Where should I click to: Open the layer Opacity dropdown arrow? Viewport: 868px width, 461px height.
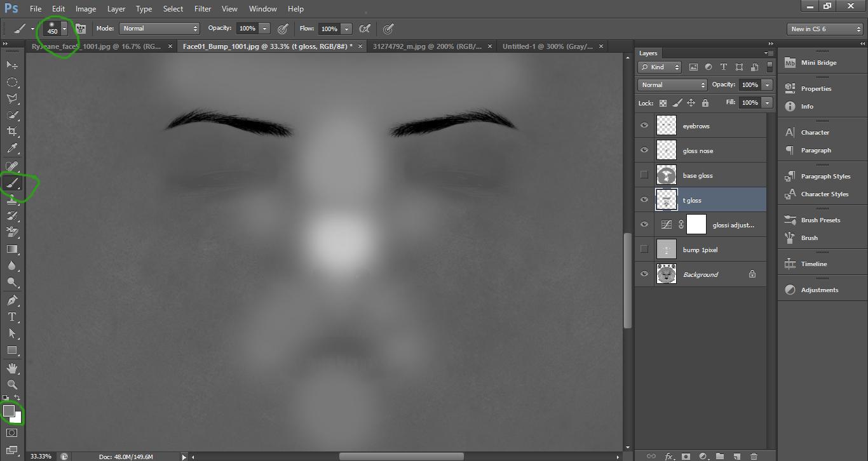[x=767, y=85]
